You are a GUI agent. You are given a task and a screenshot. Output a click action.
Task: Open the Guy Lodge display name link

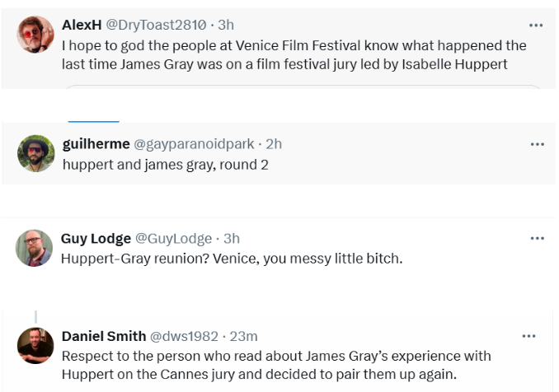tap(96, 239)
